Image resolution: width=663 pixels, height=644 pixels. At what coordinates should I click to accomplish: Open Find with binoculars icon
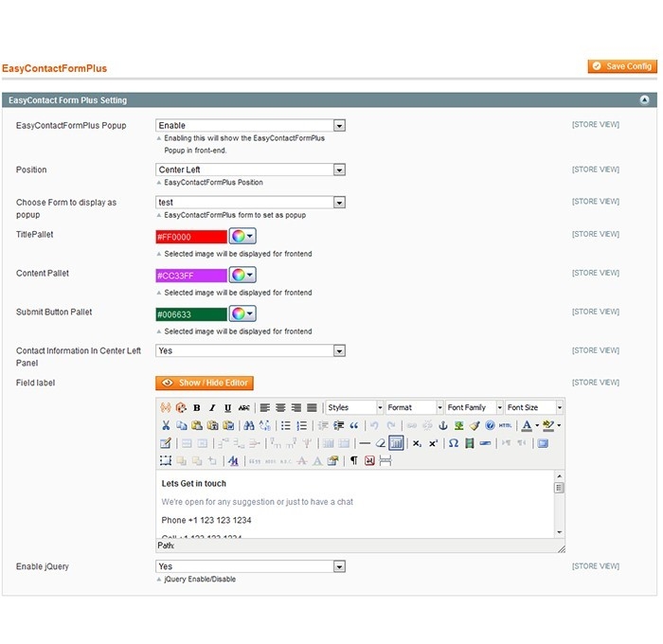click(249, 425)
